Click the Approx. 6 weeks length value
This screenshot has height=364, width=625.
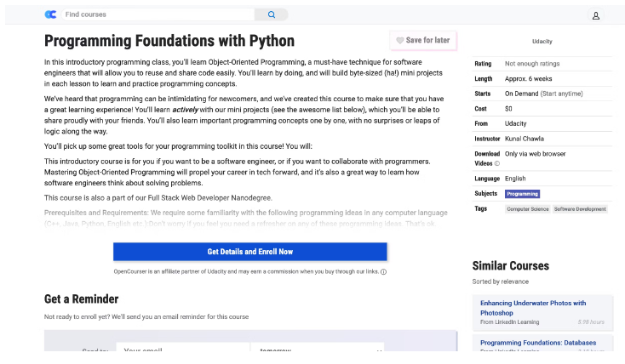[528, 79]
